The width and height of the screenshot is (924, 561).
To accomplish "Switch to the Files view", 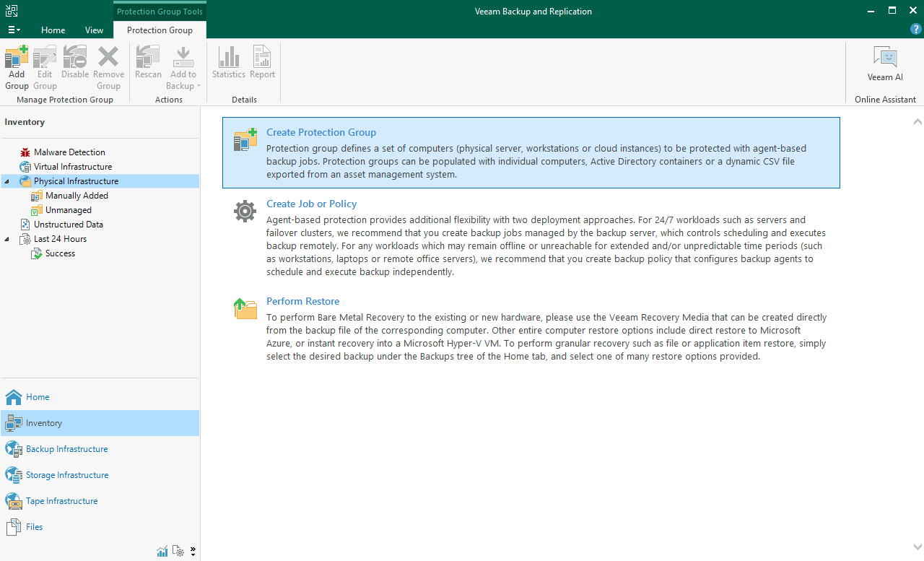I will pos(34,527).
